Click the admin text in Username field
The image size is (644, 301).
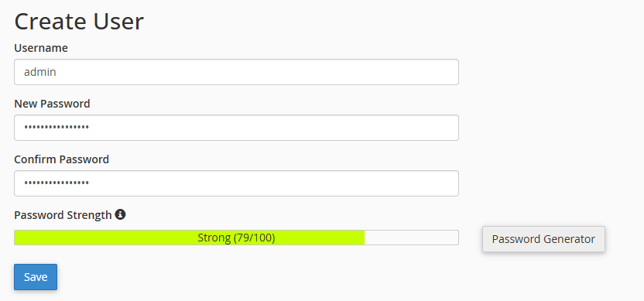(39, 72)
